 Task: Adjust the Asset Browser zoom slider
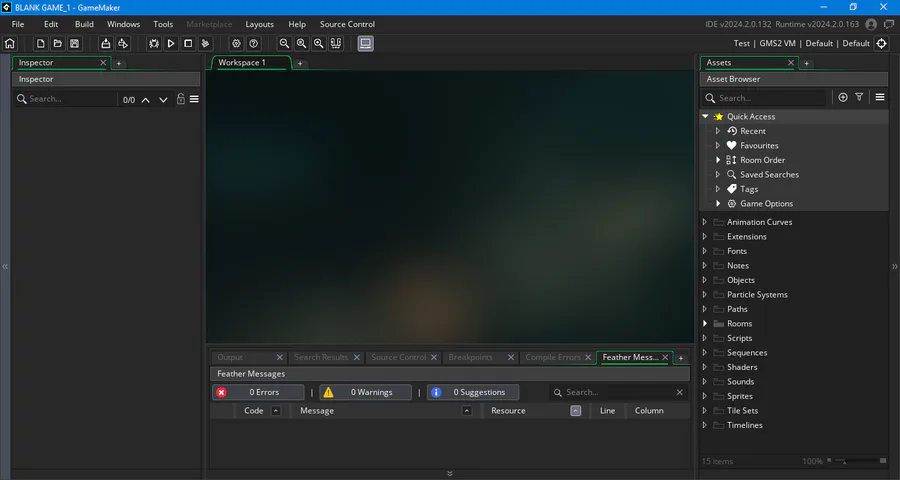click(x=856, y=461)
